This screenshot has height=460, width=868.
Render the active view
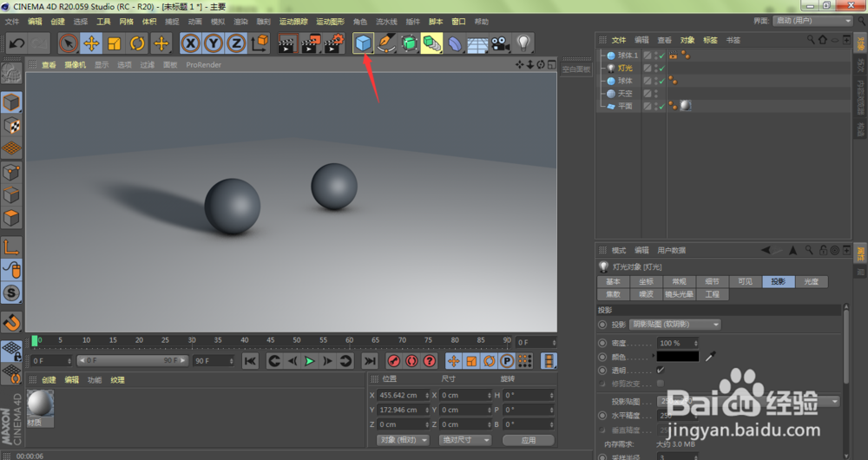point(286,43)
